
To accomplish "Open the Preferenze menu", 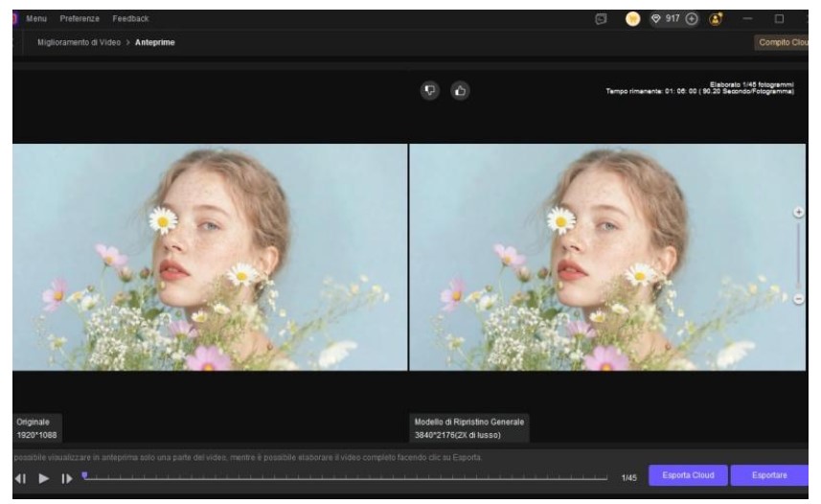I will [x=80, y=18].
